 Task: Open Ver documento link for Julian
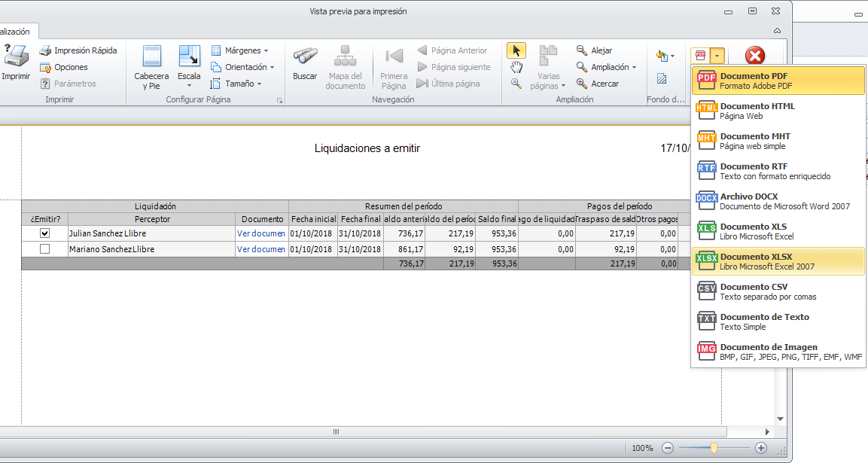[x=261, y=233]
